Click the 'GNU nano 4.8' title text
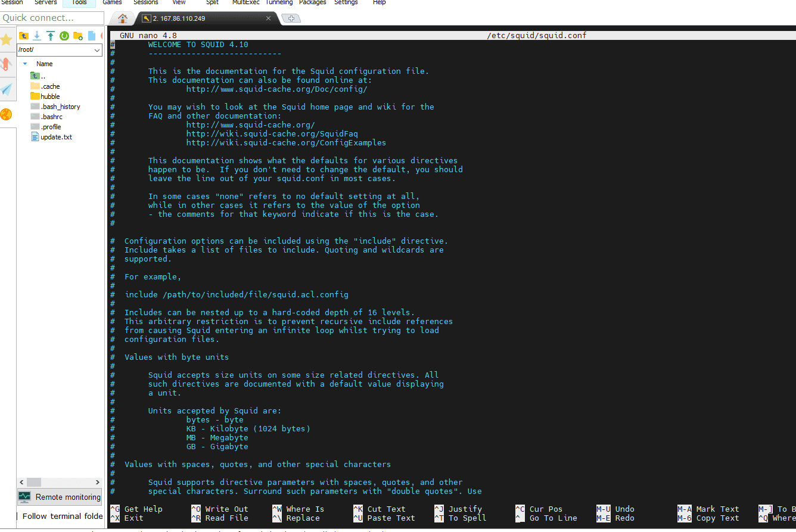 pyautogui.click(x=148, y=36)
